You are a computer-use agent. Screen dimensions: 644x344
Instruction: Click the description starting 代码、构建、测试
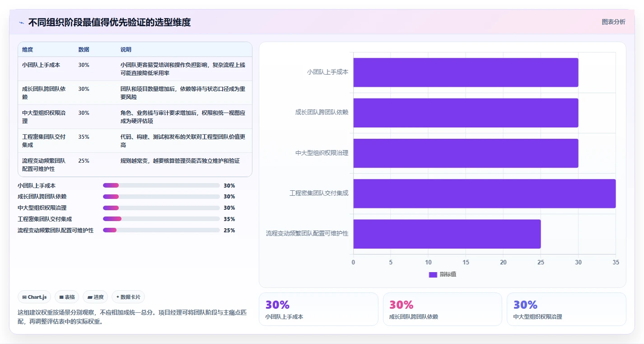[183, 141]
